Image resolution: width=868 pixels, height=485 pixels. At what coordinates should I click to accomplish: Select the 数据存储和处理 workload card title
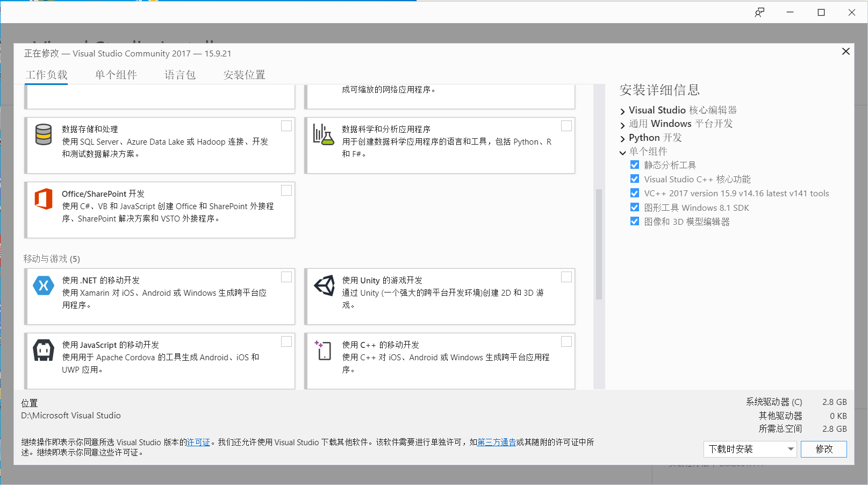pos(90,129)
